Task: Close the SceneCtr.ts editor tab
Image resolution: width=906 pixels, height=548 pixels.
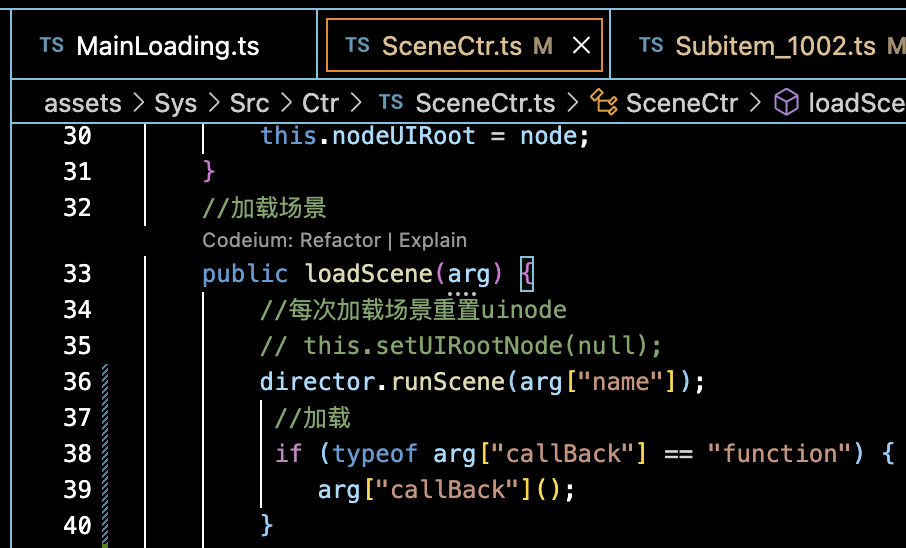Action: 581,46
